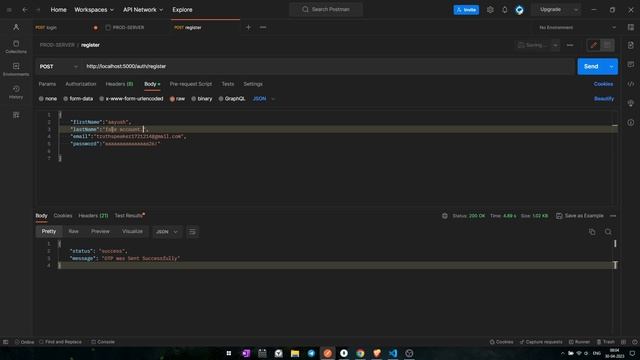The width and height of the screenshot is (640, 360).
Task: Open the Upgrade dropdown arrow
Action: (576, 9)
